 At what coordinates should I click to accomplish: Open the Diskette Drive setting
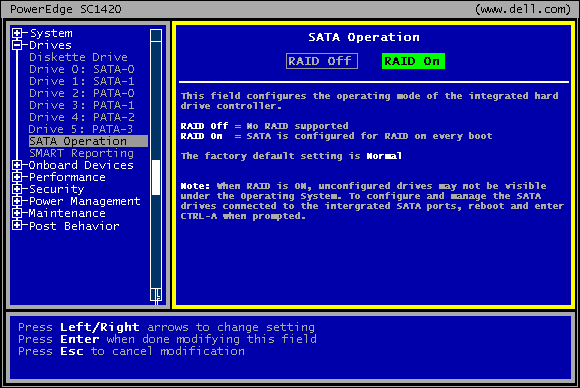78,57
